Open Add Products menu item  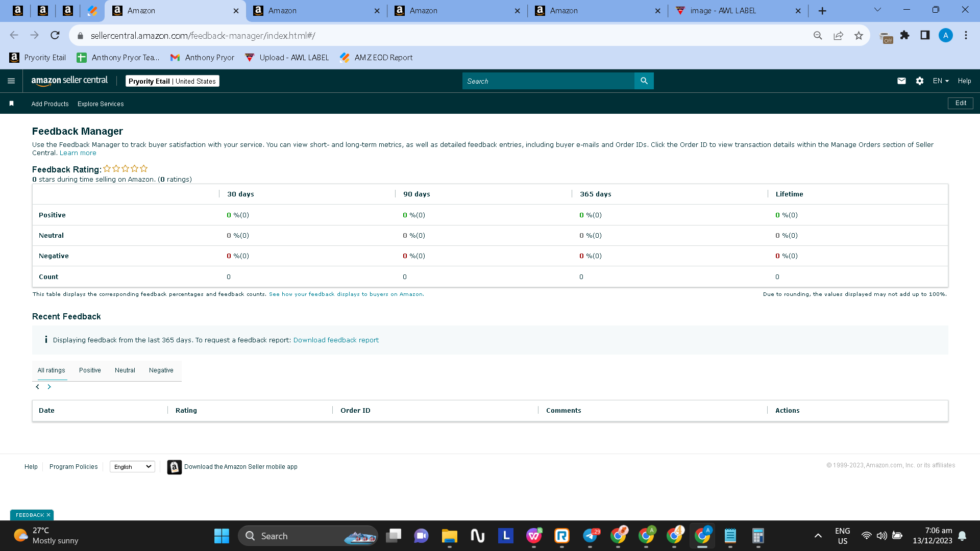click(50, 104)
